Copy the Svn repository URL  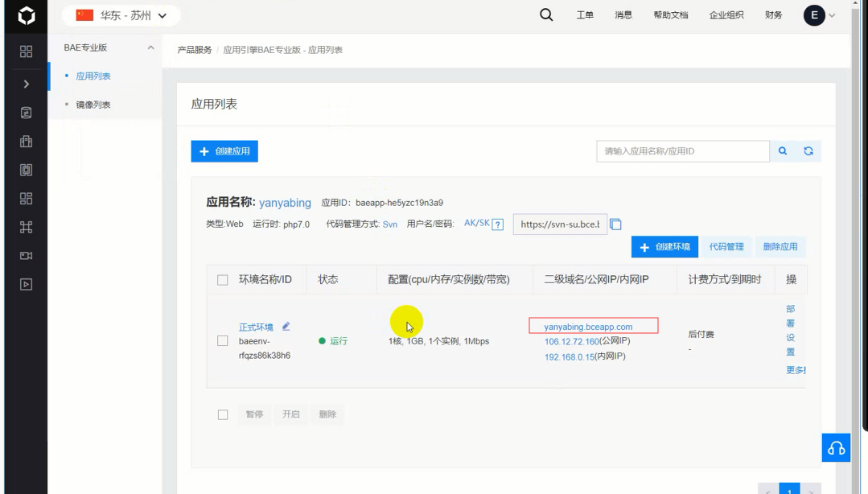615,224
